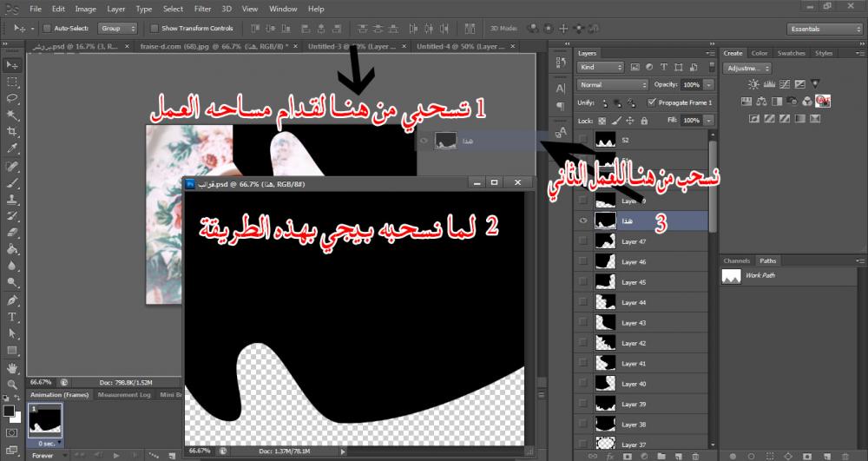This screenshot has height=461, width=868.
Task: Click the delete layer trash icon
Action: click(698, 455)
